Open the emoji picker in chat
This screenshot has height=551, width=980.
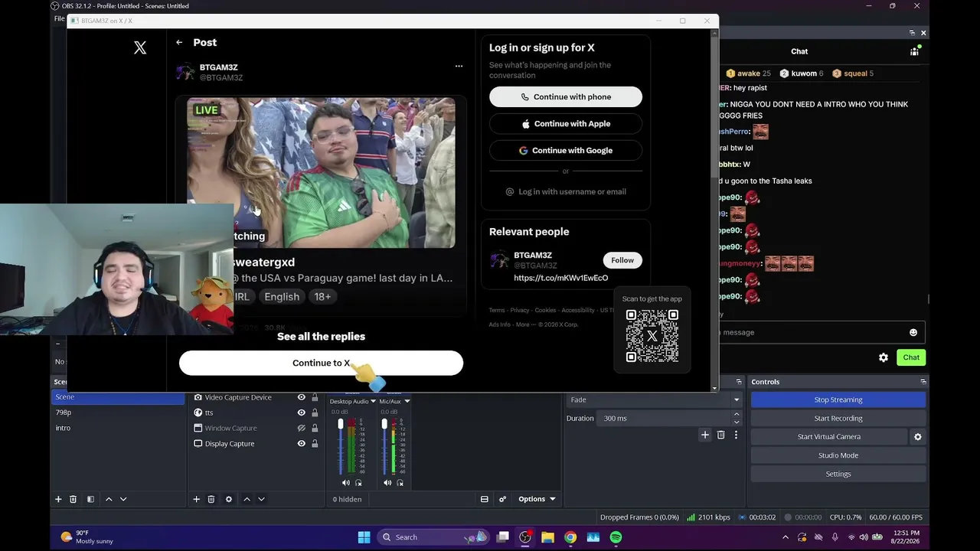(x=913, y=332)
